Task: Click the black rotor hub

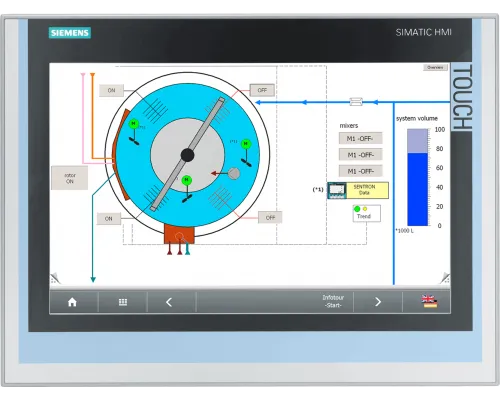Action: [x=187, y=155]
